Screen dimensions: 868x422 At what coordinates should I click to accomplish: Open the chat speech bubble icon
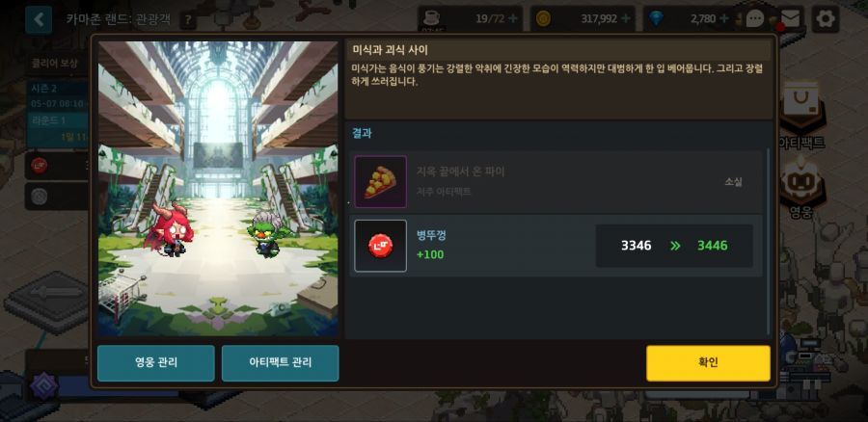pyautogui.click(x=755, y=19)
